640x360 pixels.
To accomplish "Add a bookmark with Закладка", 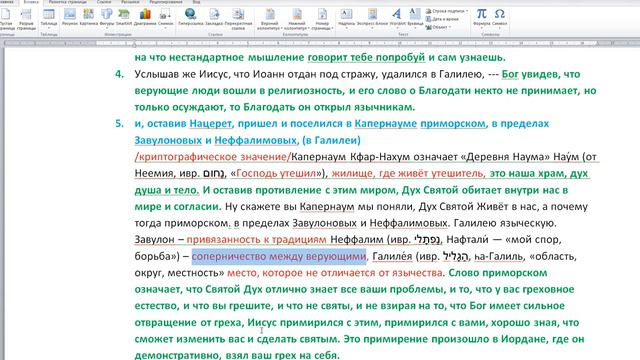I will point(214,18).
